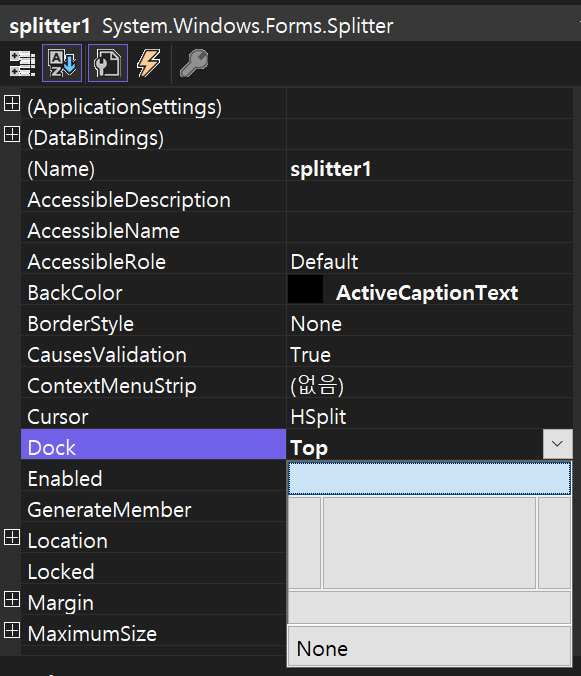This screenshot has width=581, height=676.
Task: Pick the Top dock region
Action: (429, 479)
